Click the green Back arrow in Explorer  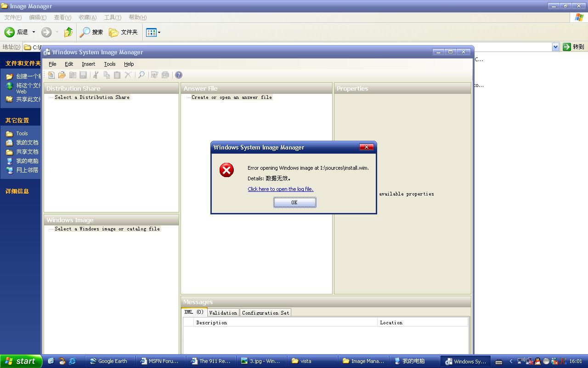pyautogui.click(x=9, y=32)
